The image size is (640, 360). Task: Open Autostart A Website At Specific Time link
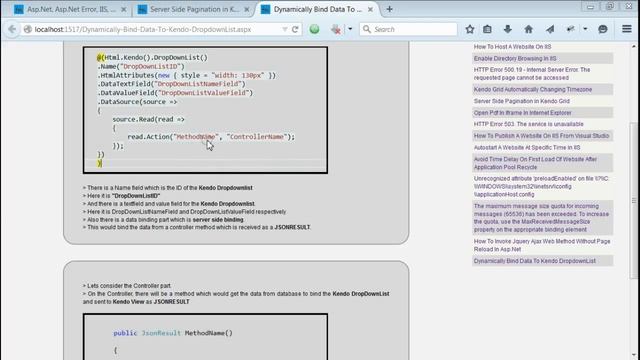[527, 147]
